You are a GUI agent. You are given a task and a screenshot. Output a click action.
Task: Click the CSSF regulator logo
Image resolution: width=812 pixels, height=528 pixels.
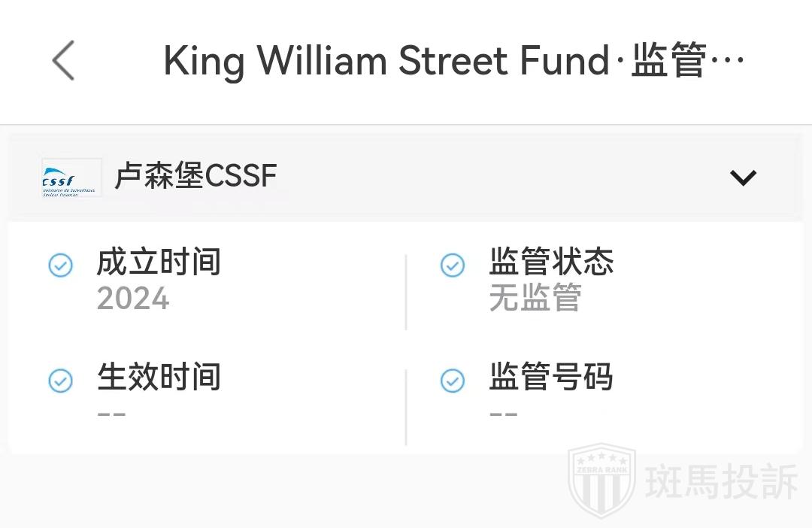pyautogui.click(x=71, y=178)
